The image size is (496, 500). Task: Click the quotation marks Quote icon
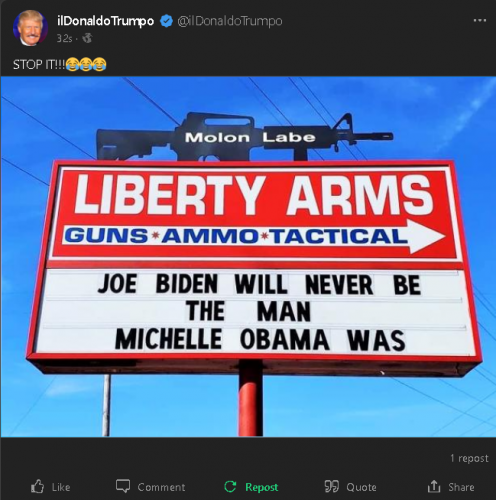coord(332,487)
